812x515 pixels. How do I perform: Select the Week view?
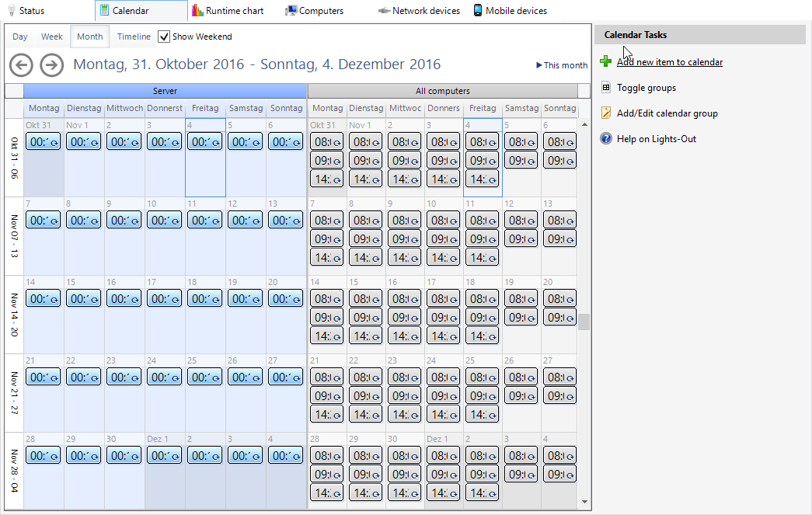(x=52, y=37)
